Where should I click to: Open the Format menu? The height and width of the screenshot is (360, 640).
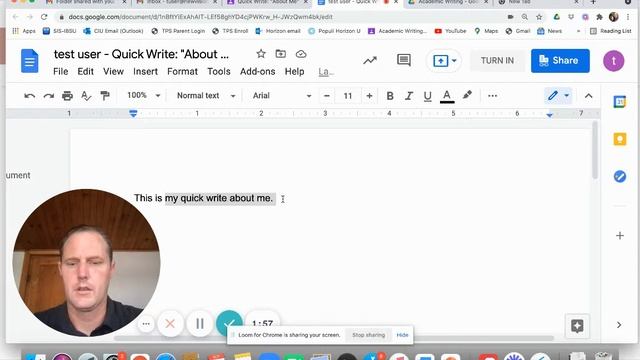pos(182,71)
